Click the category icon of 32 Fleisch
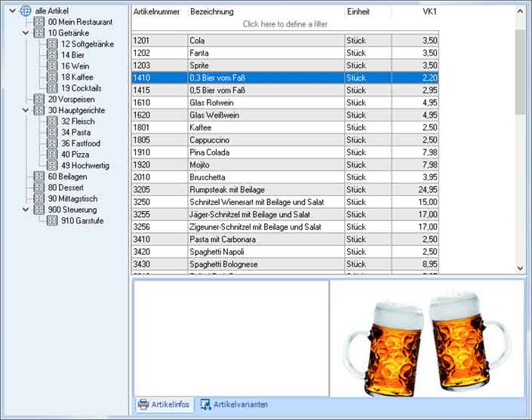Image resolution: width=532 pixels, height=420 pixels. [52, 121]
